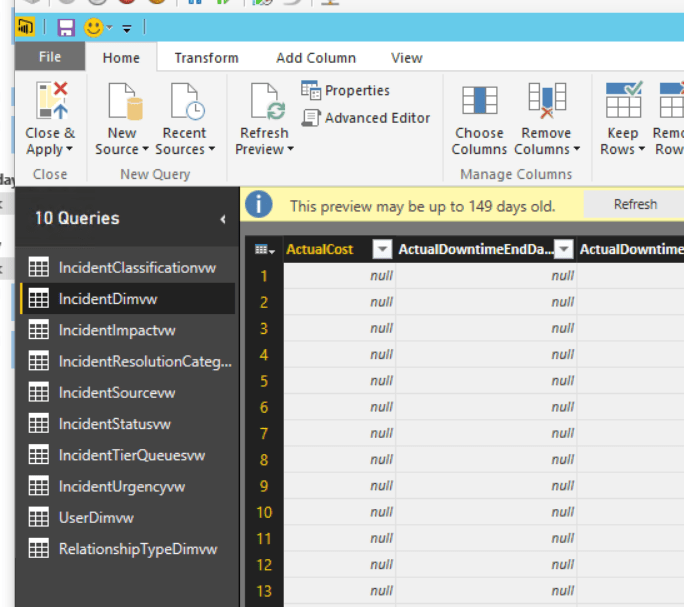684x607 pixels.
Task: Click the New Source icon
Action: tap(122, 103)
